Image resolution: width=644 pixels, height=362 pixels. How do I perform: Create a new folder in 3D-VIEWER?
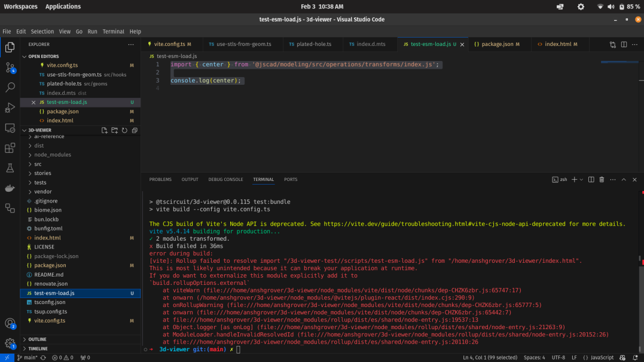[x=115, y=130]
